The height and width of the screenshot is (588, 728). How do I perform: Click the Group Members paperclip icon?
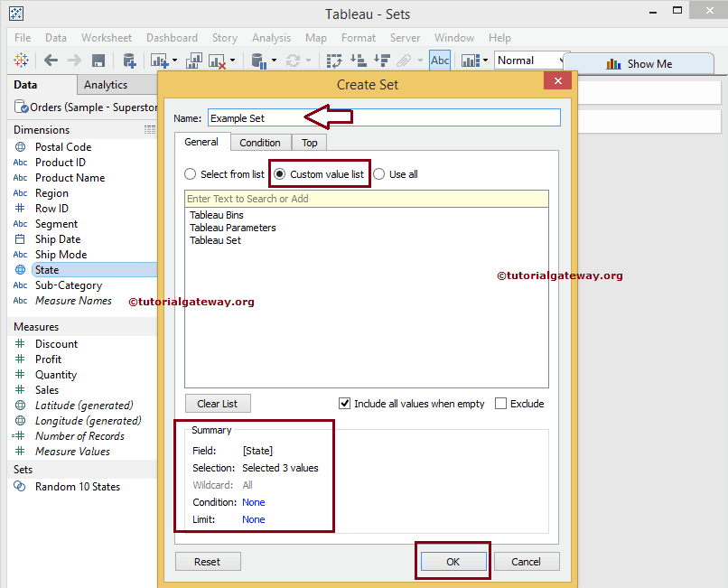point(404,61)
